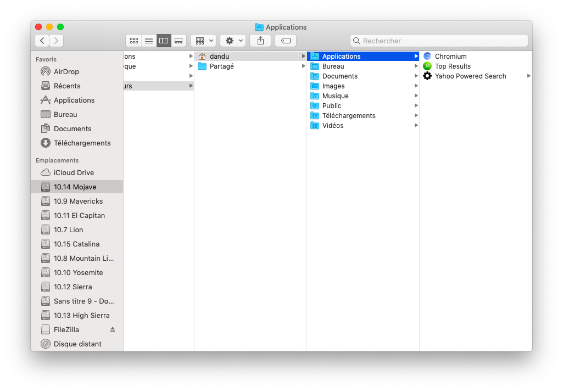Expand the Images folder arrow
563x392 pixels.
pos(416,86)
